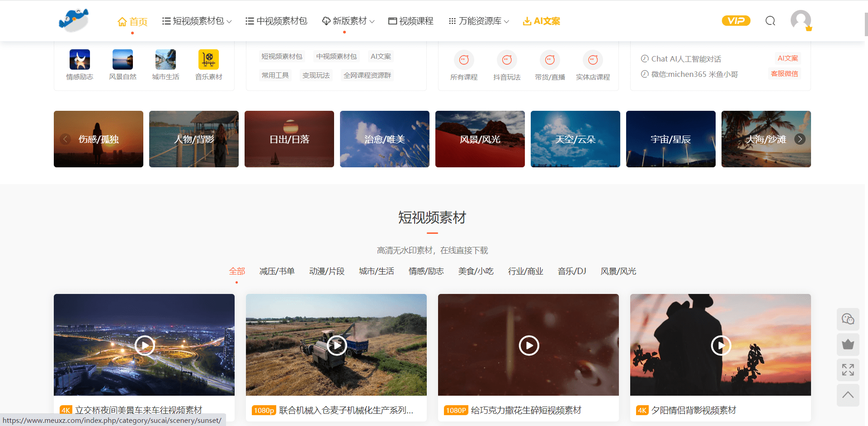868x426 pixels.
Task: Open the 治愈/唯美 category thumbnail
Action: pyautogui.click(x=385, y=139)
